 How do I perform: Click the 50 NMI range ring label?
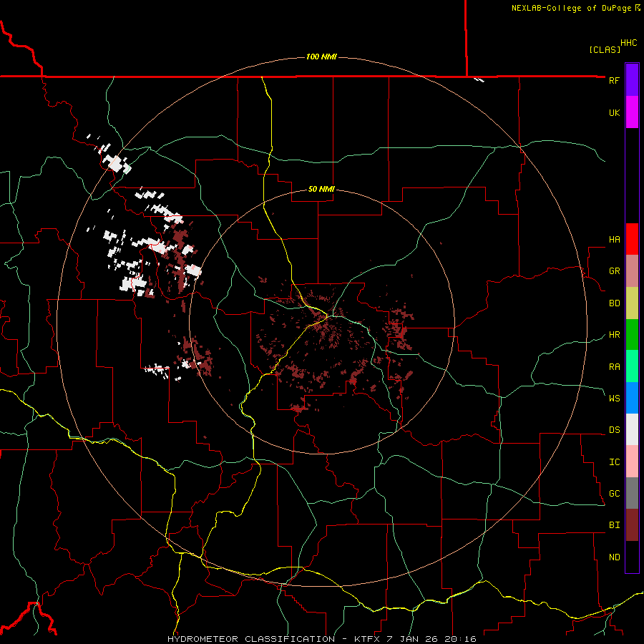[x=321, y=190]
